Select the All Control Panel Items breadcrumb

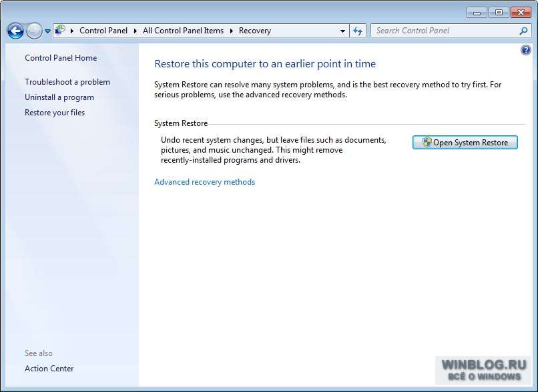click(183, 31)
